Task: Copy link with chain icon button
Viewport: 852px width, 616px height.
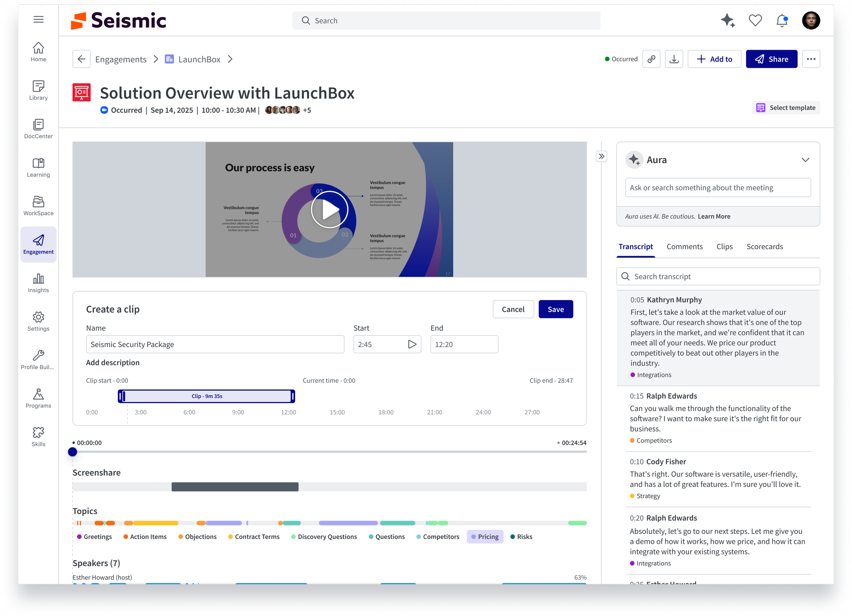Action: [x=651, y=59]
